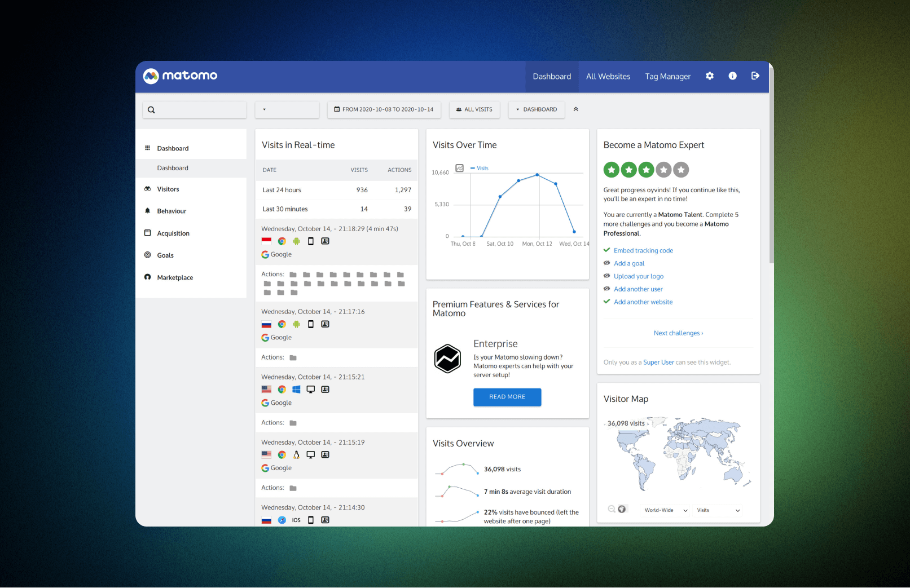
Task: Open World-Wide region dropdown on map
Action: coord(666,510)
